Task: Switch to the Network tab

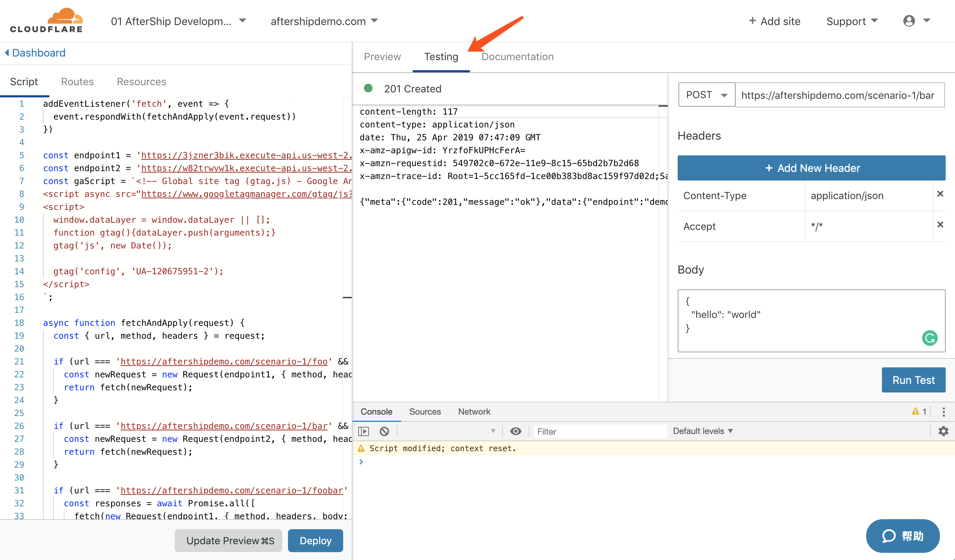Action: 474,411
